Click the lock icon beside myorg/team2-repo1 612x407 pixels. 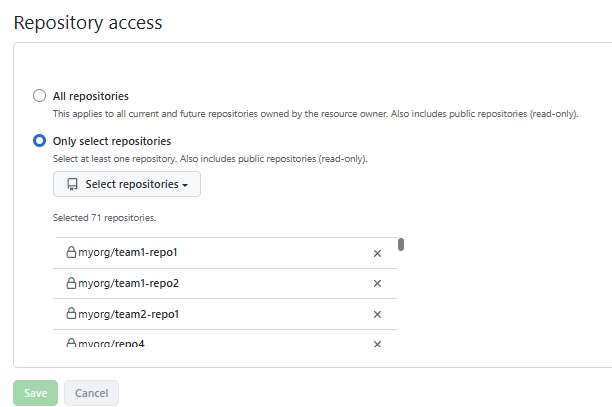pyautogui.click(x=71, y=313)
